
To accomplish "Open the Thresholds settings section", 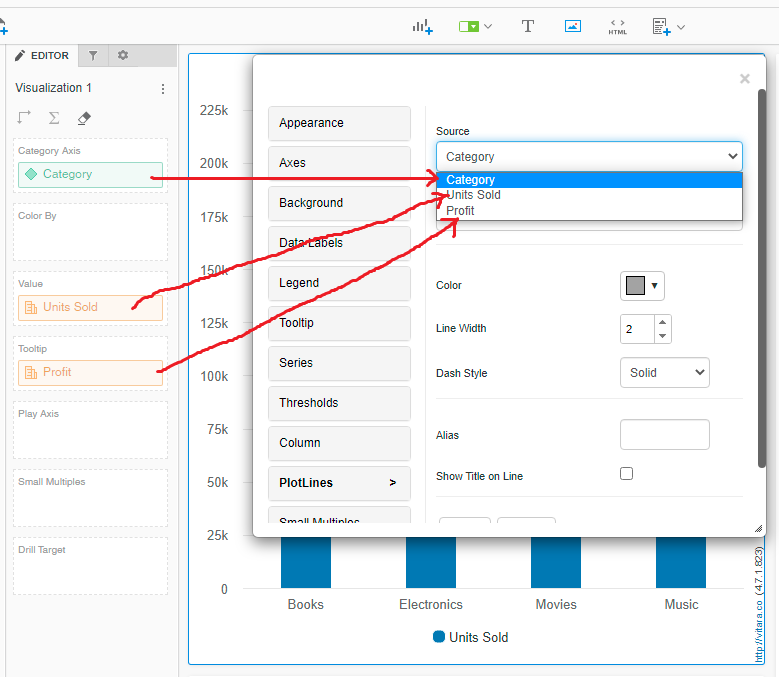I will pos(339,403).
